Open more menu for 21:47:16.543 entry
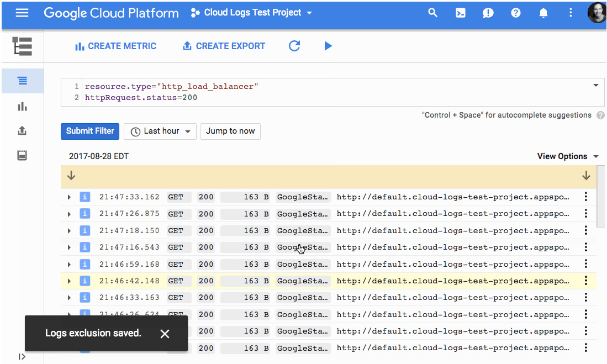Viewport: 607px width, 364px height. (585, 247)
